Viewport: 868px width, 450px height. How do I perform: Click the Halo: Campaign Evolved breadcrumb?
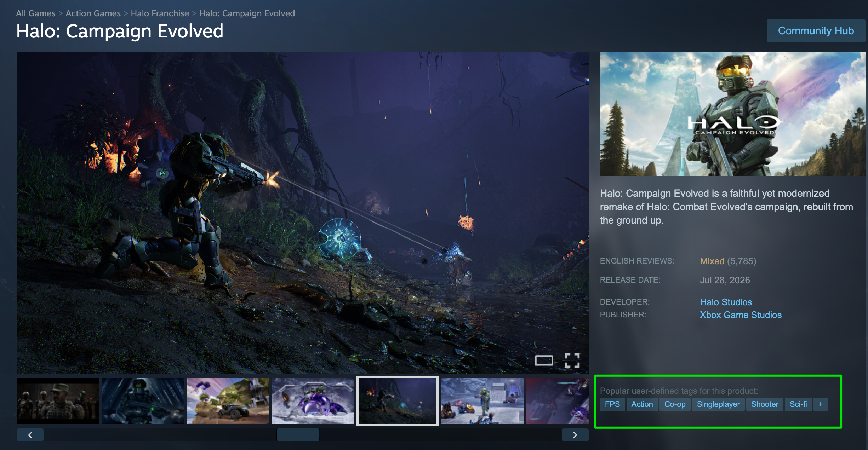[247, 13]
